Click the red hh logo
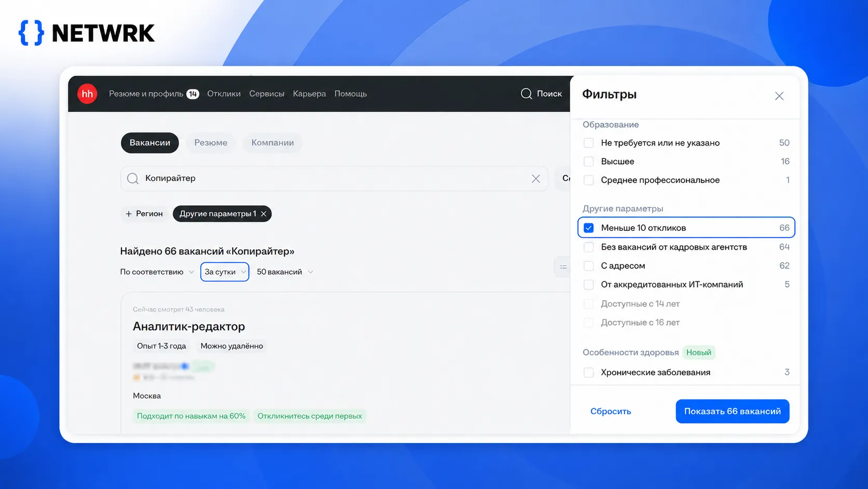Image resolution: width=868 pixels, height=489 pixels. [87, 94]
